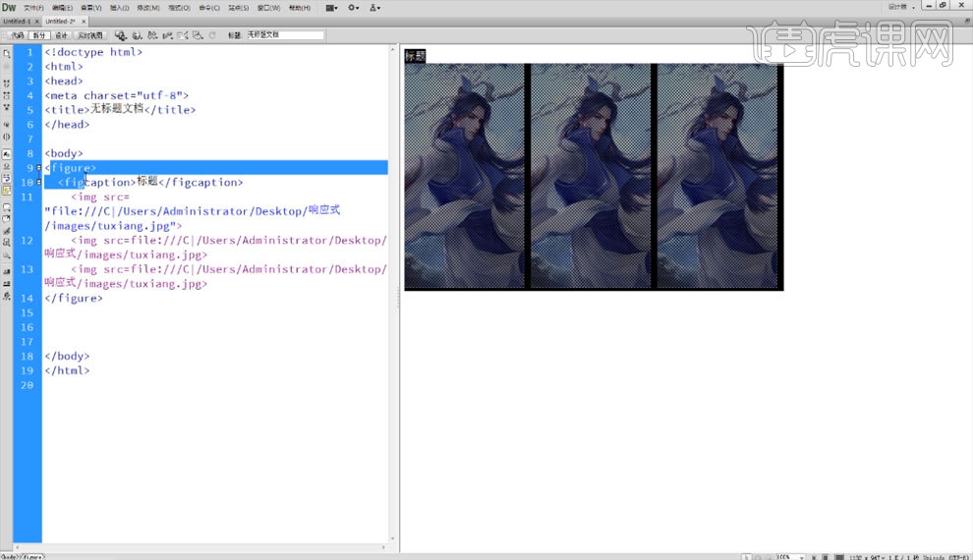Open the 窗口(W) menu
The image size is (973, 560).
268,8
